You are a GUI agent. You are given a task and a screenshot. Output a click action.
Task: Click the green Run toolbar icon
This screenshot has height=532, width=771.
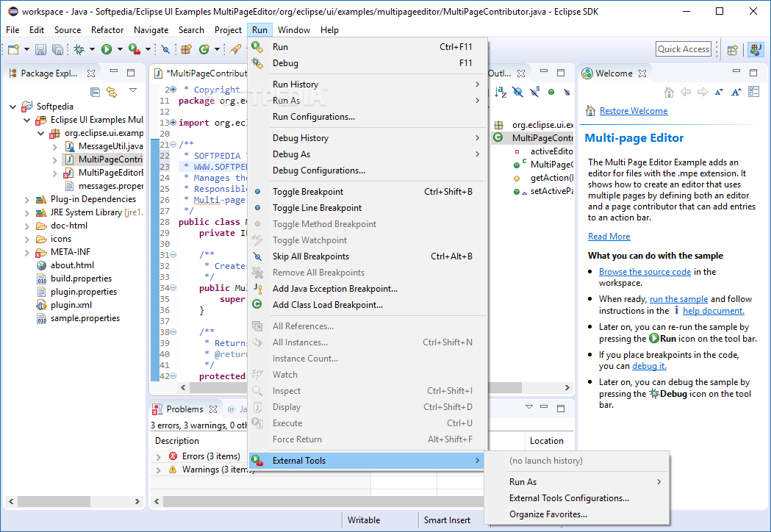[x=107, y=49]
